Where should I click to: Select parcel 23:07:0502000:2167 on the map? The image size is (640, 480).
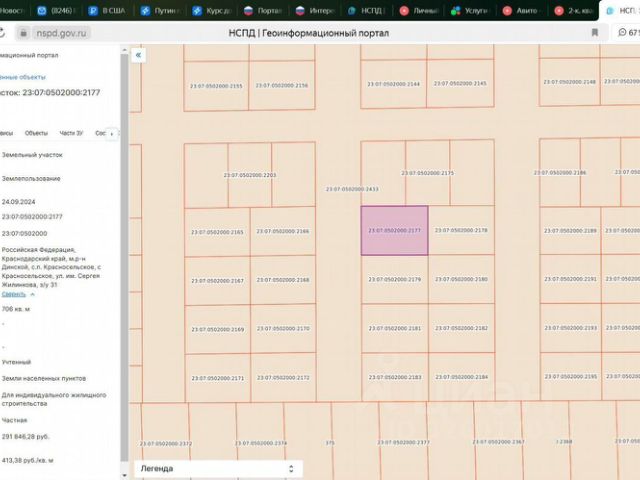point(218,281)
